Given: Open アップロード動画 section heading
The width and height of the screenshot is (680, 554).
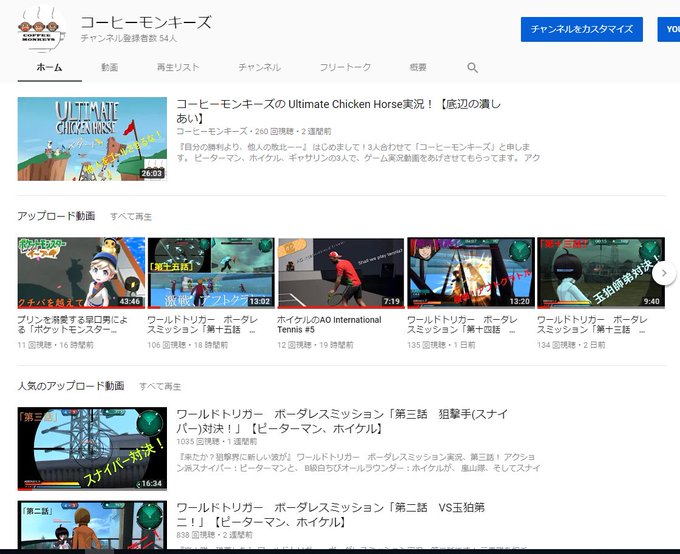Looking at the screenshot, I should click(56, 216).
